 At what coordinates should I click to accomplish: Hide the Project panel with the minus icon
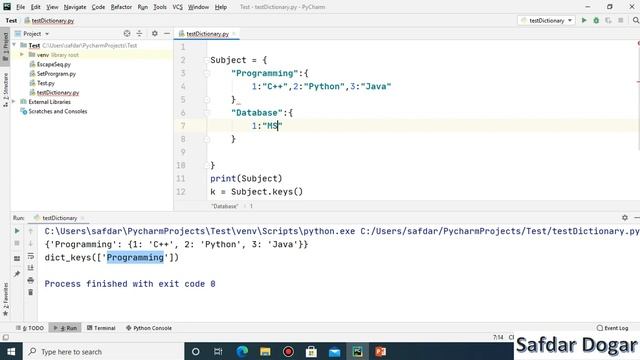167,33
